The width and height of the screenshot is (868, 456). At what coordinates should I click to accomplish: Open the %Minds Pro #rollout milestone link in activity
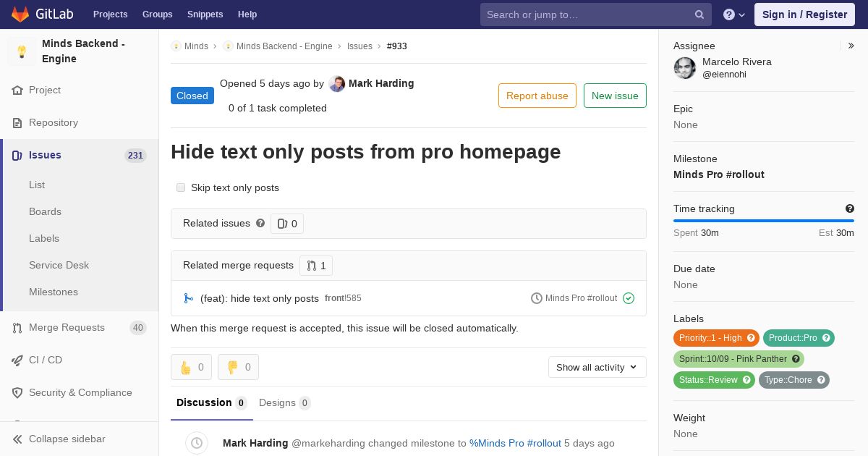pyautogui.click(x=515, y=443)
